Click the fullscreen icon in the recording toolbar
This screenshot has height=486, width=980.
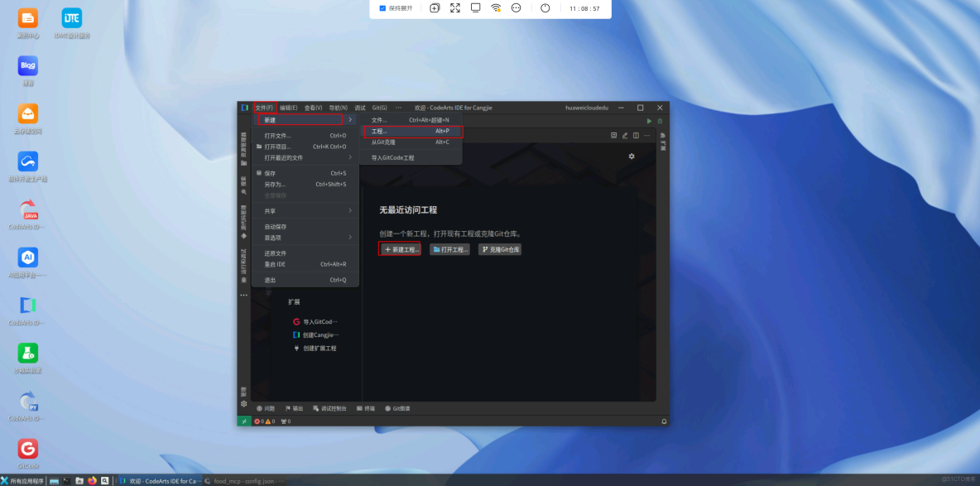tap(454, 7)
